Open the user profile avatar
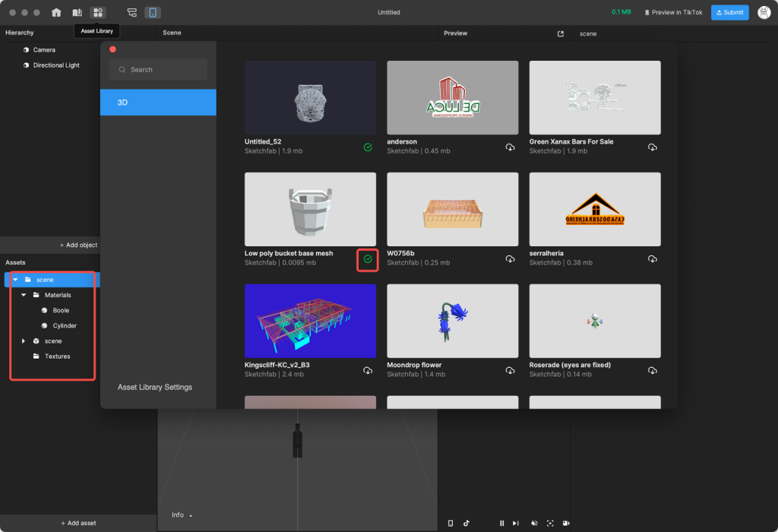 [x=764, y=12]
